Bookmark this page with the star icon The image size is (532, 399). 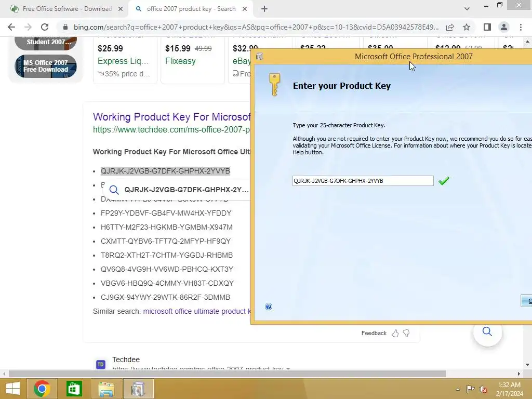click(x=467, y=27)
